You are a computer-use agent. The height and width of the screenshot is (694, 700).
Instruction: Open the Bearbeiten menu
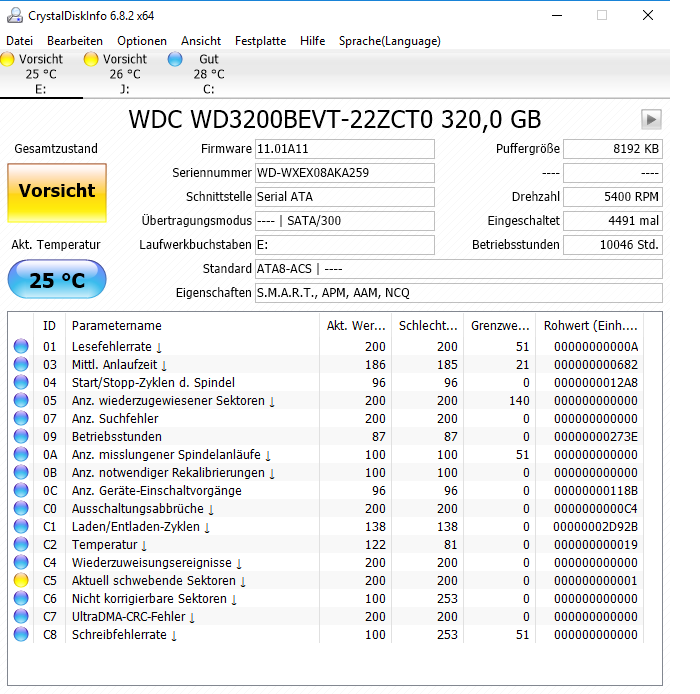coord(75,41)
